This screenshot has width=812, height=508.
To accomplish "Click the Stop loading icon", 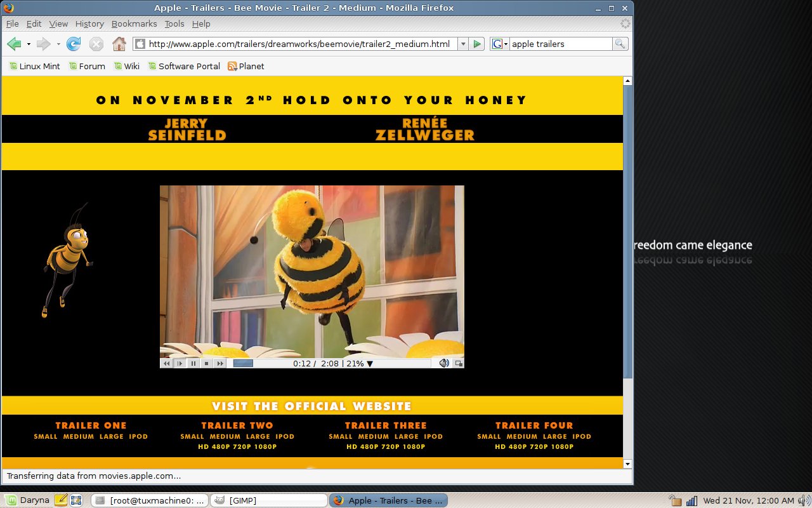I will (96, 44).
